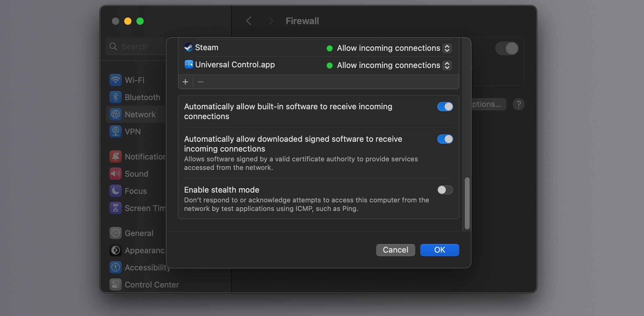The width and height of the screenshot is (644, 316).
Task: Click the Notifications bell icon in the sidebar
Action: (115, 156)
